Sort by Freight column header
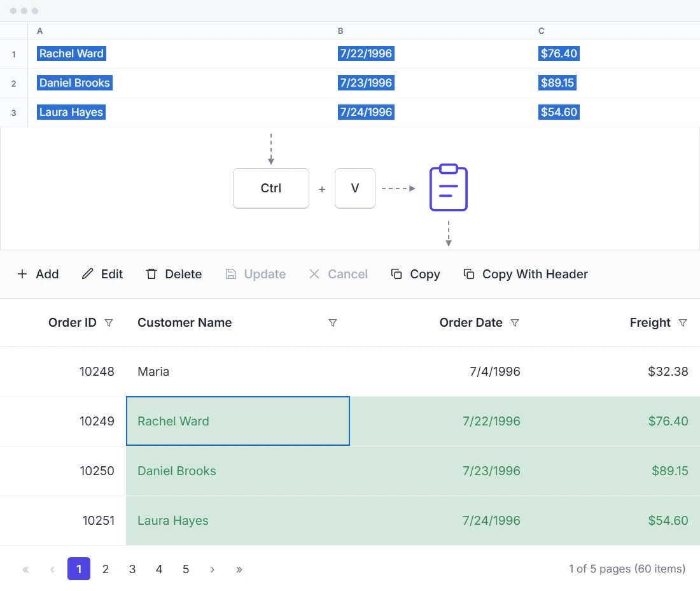 click(x=650, y=322)
